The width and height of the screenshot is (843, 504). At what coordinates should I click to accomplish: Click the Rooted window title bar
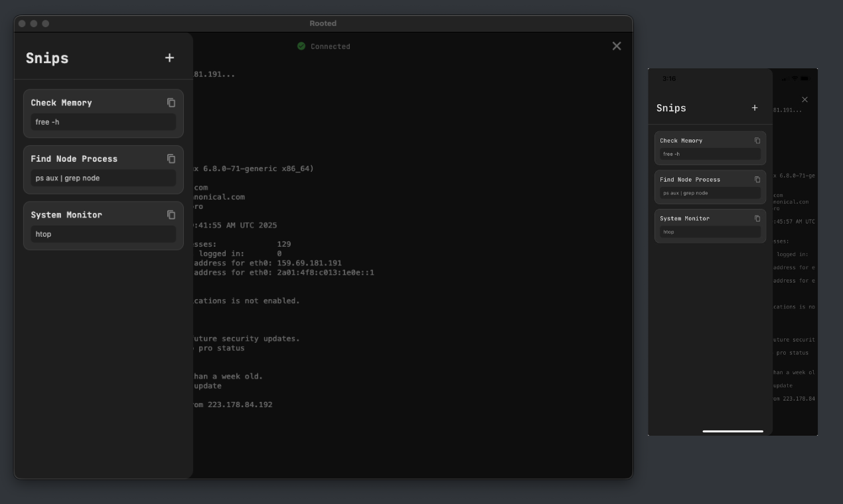coord(323,23)
